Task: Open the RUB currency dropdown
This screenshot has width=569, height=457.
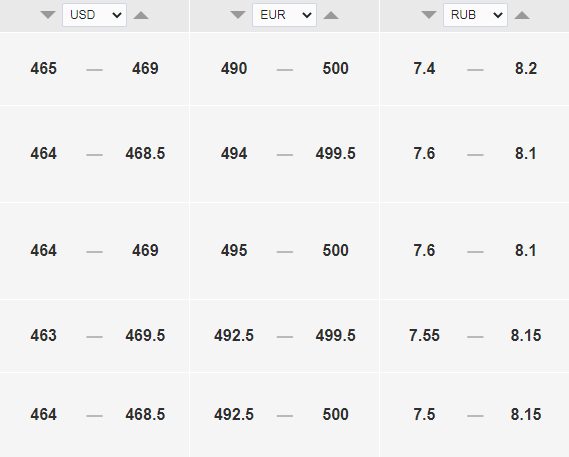Action: 475,15
